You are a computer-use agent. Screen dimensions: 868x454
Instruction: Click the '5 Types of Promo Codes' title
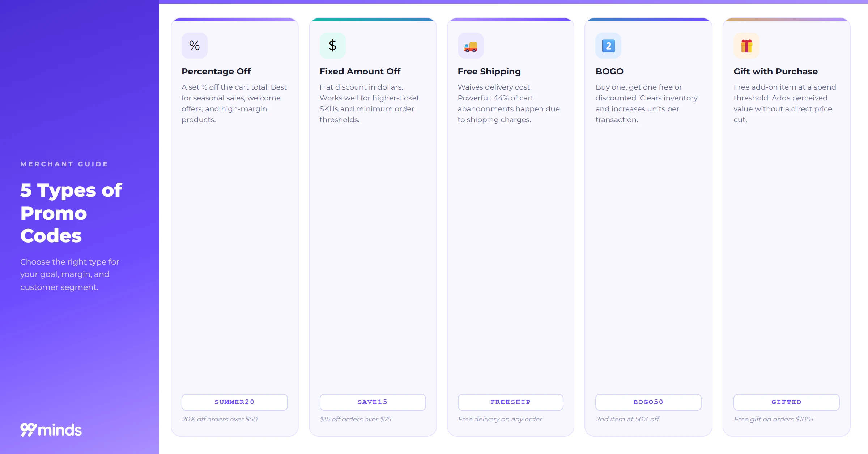coord(71,213)
